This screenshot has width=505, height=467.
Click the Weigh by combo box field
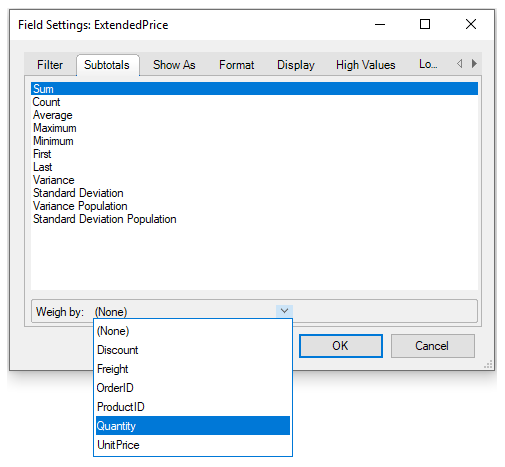point(193,311)
